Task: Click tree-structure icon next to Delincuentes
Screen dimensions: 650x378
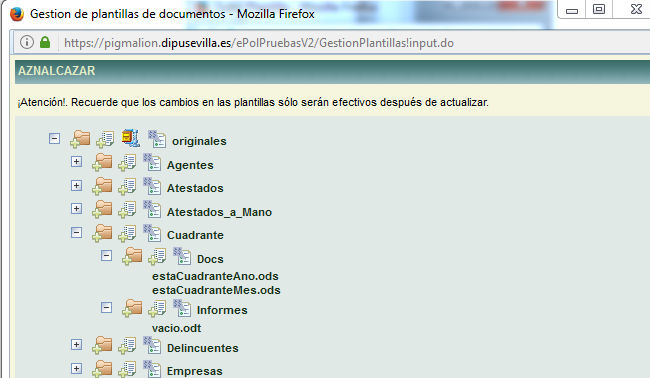Action: [x=152, y=345]
